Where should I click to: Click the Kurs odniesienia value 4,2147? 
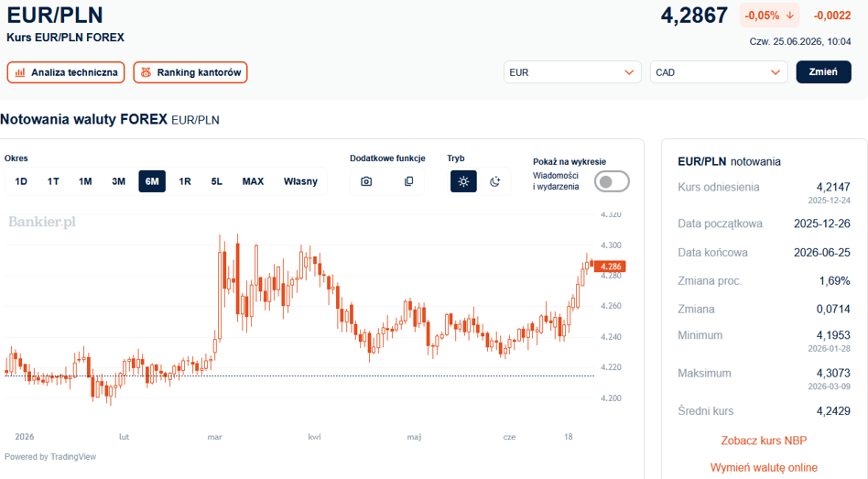[833, 187]
